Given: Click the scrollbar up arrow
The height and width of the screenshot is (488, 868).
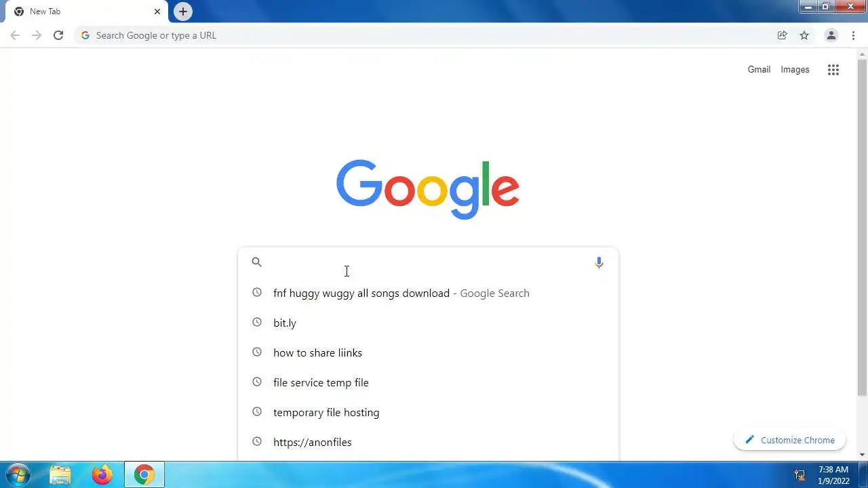Looking at the screenshot, I should 862,54.
